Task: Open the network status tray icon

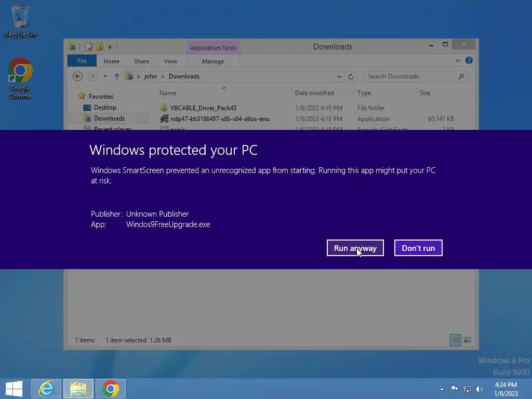Action: click(467, 389)
